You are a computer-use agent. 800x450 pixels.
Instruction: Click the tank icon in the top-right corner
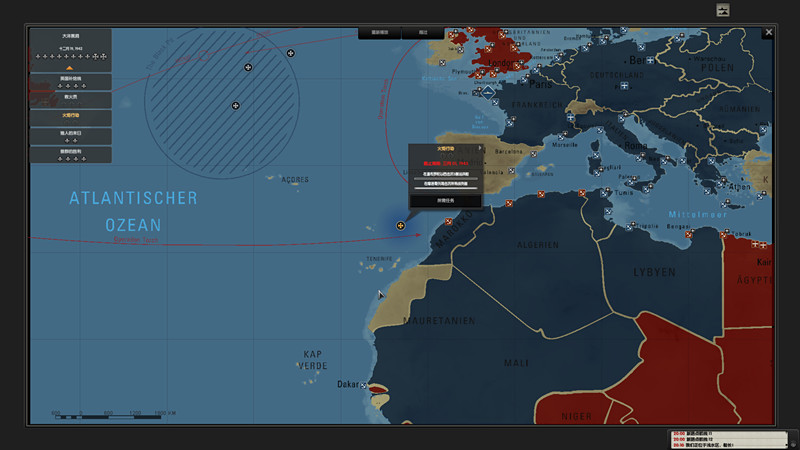point(724,10)
